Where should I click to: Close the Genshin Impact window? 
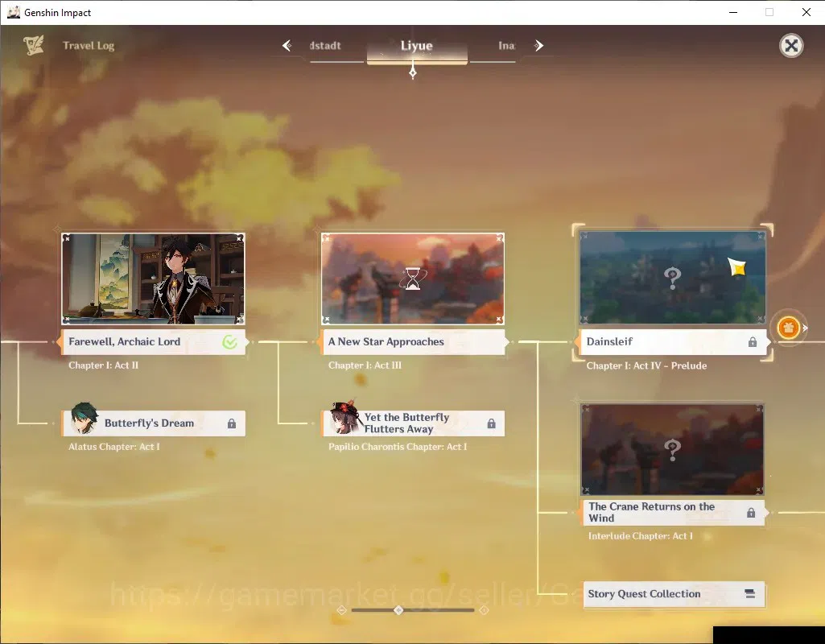806,12
